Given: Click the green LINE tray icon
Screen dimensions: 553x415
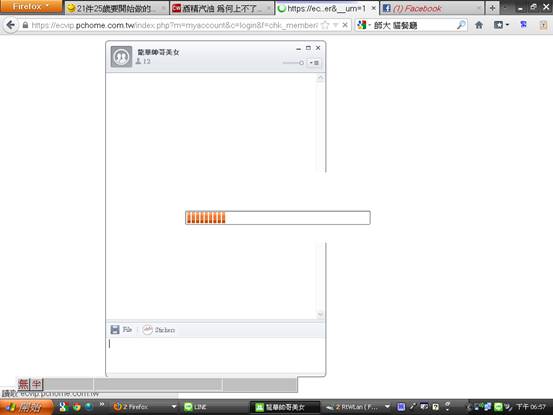Looking at the screenshot, I should pos(498,407).
